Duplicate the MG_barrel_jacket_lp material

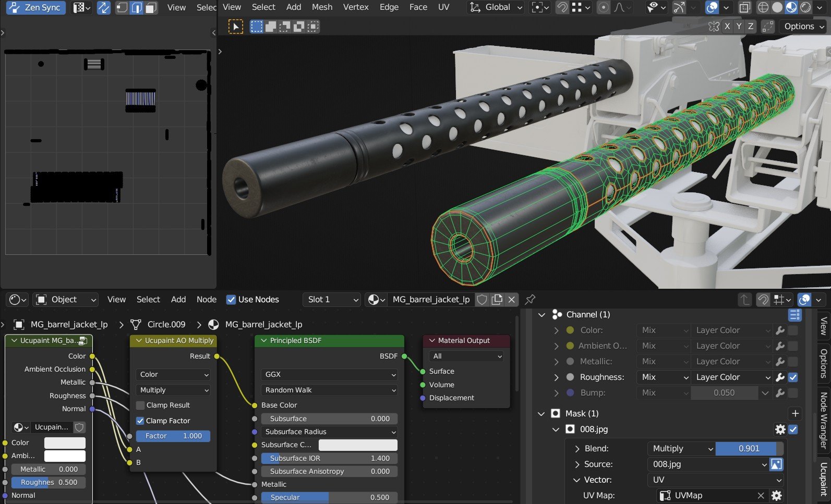coord(497,300)
